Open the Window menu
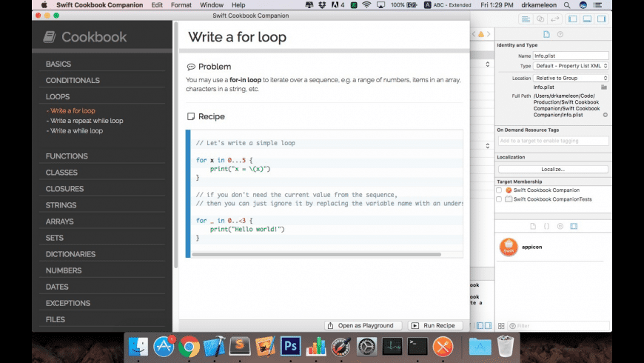This screenshot has height=363, width=644. (x=212, y=5)
